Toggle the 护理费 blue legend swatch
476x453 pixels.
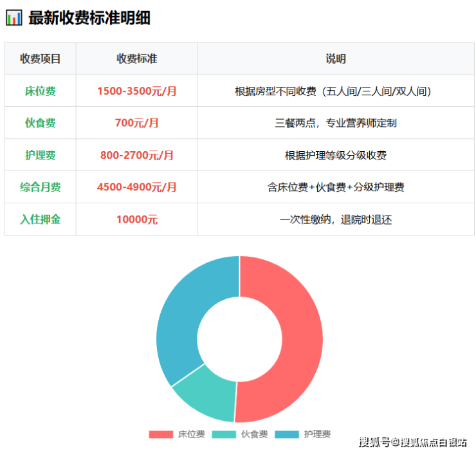click(287, 434)
